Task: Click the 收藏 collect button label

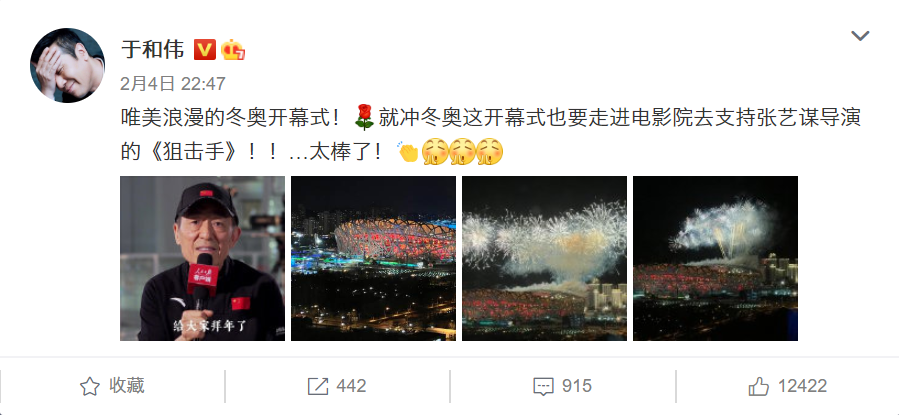Action: coord(127,386)
